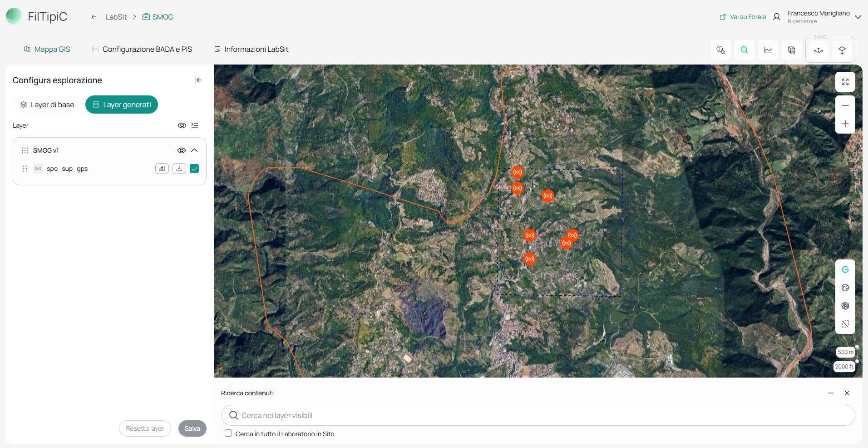Select the knot-shaped basemap icon
Image resolution: width=868 pixels, height=448 pixels.
[845, 306]
